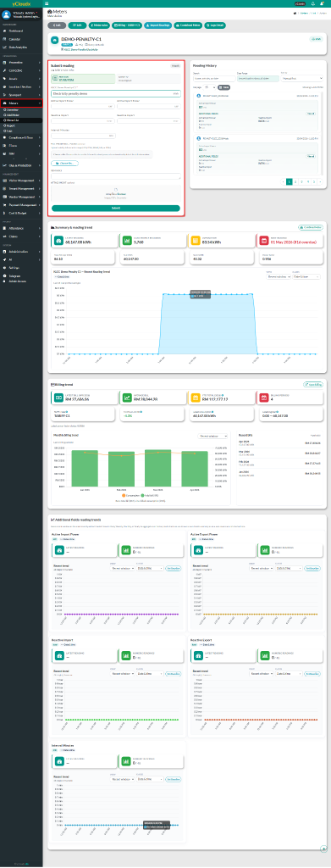The height and width of the screenshot is (868, 331).
Task: Click Set Baseline for Reactive Export
Action: pos(312,673)
